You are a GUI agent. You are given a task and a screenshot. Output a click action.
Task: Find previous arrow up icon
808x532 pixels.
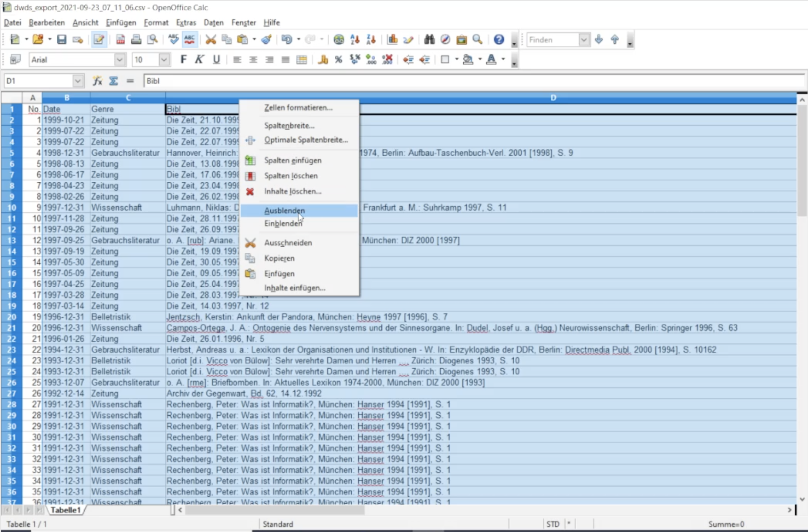615,40
